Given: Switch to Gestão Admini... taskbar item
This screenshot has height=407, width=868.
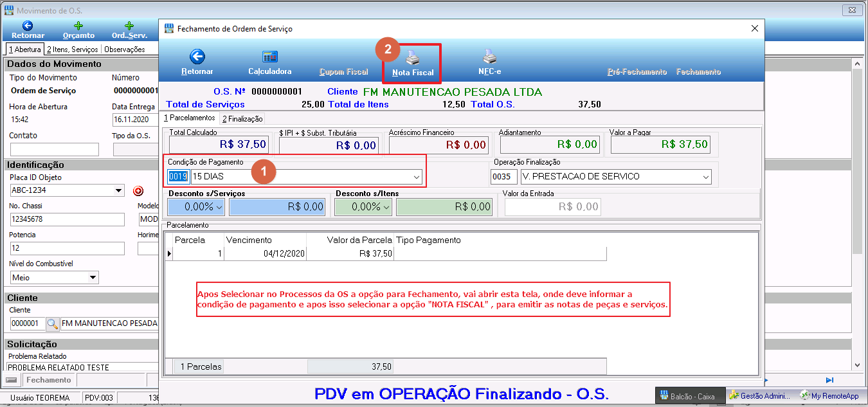Looking at the screenshot, I should click(761, 396).
